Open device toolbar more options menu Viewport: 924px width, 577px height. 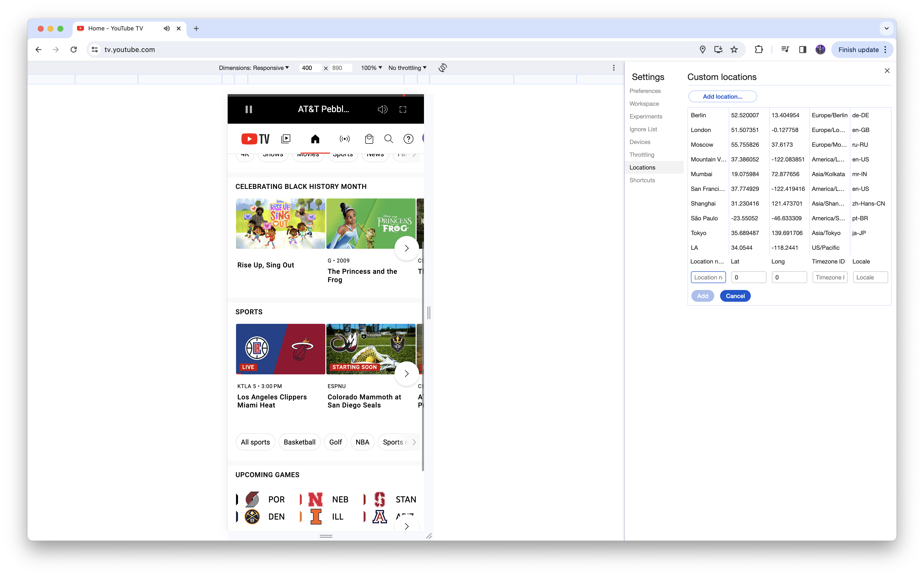[x=613, y=68]
